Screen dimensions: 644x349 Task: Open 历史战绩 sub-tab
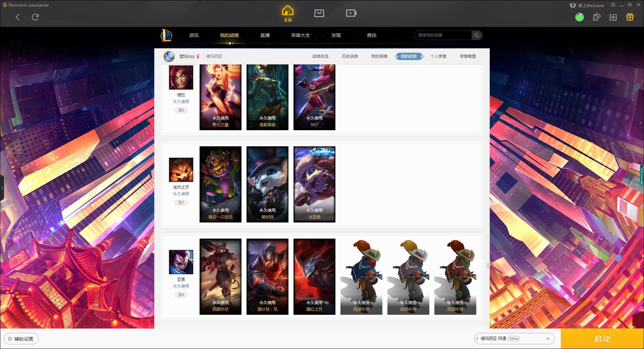point(350,56)
